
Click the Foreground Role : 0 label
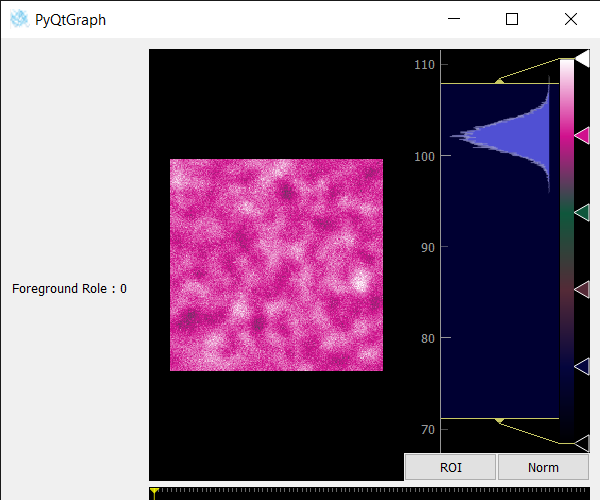(x=69, y=288)
